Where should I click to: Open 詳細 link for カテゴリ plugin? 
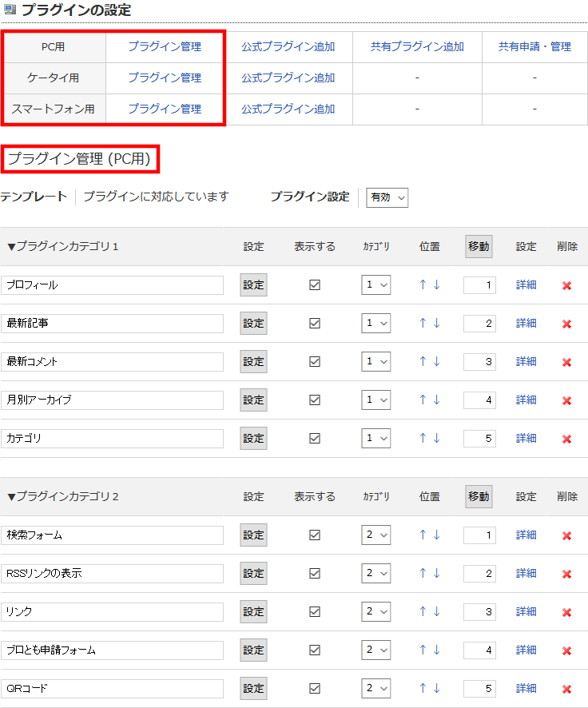pos(526,438)
